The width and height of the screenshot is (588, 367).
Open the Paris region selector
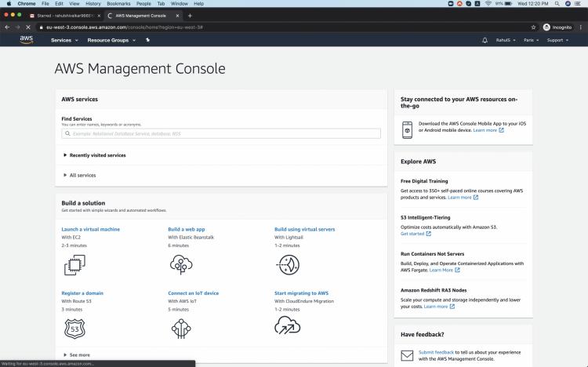532,40
